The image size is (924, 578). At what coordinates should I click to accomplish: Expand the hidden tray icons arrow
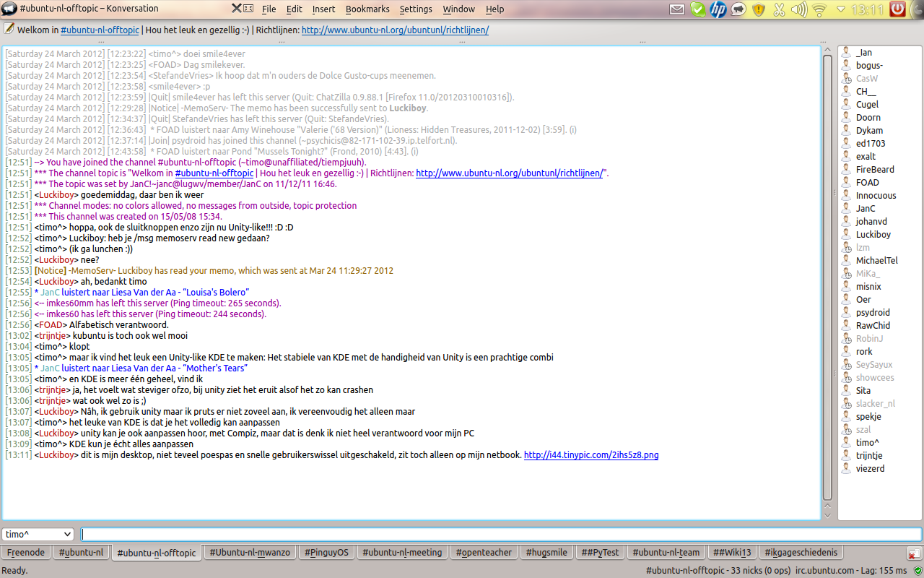tap(842, 9)
